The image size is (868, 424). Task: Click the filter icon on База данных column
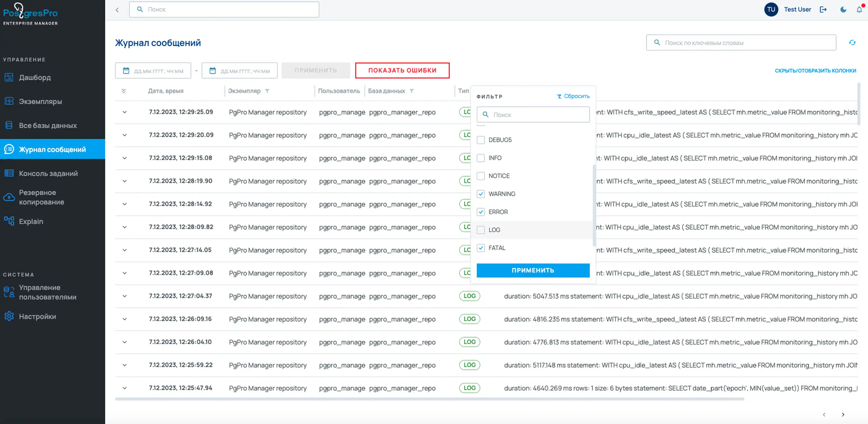[x=411, y=91]
